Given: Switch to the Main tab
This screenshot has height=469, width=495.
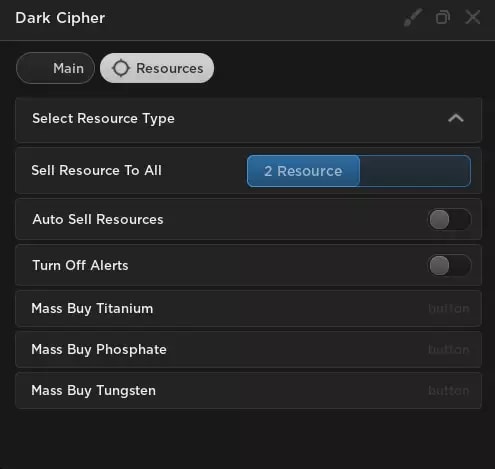Looking at the screenshot, I should pyautogui.click(x=55, y=68).
